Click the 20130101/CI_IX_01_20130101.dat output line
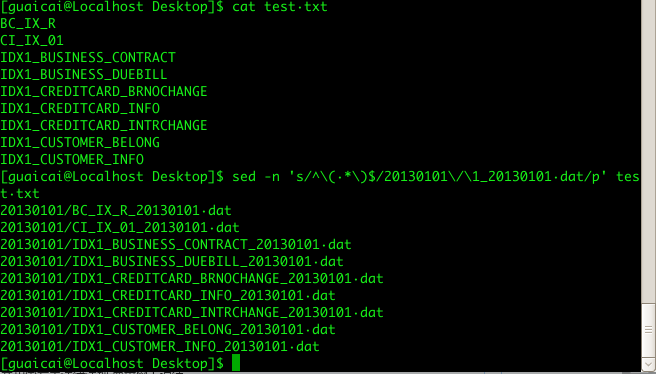The width and height of the screenshot is (656, 374). 120,228
